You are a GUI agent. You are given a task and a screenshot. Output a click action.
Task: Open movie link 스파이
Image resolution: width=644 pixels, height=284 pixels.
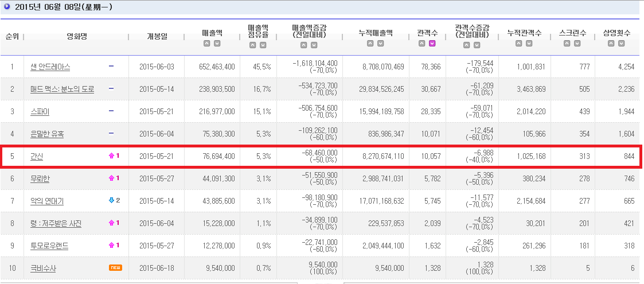40,111
